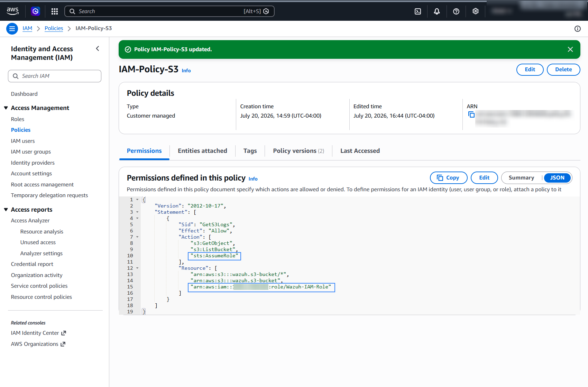Viewport: 588px width, 387px height.
Task: Focus the top AWS search bar
Action: point(169,11)
